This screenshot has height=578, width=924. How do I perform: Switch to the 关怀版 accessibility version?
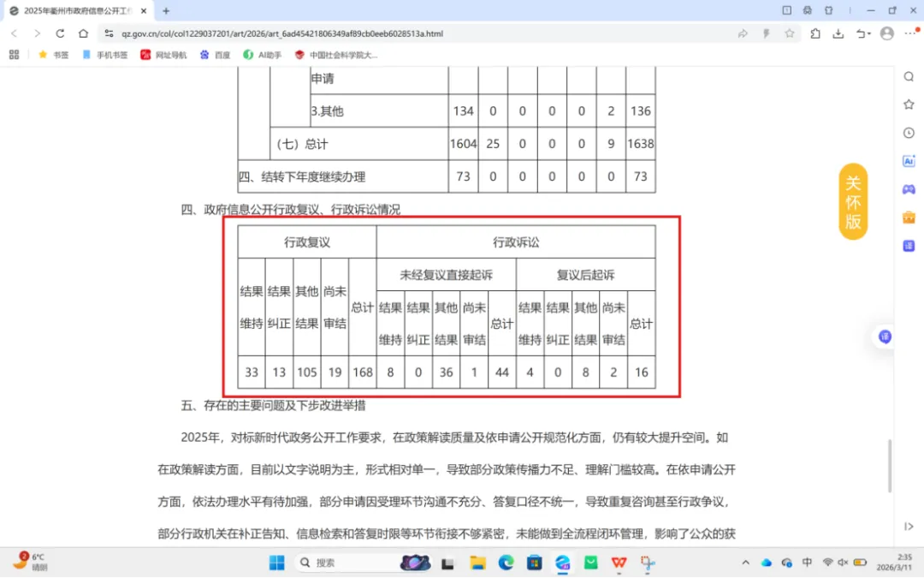pos(853,201)
